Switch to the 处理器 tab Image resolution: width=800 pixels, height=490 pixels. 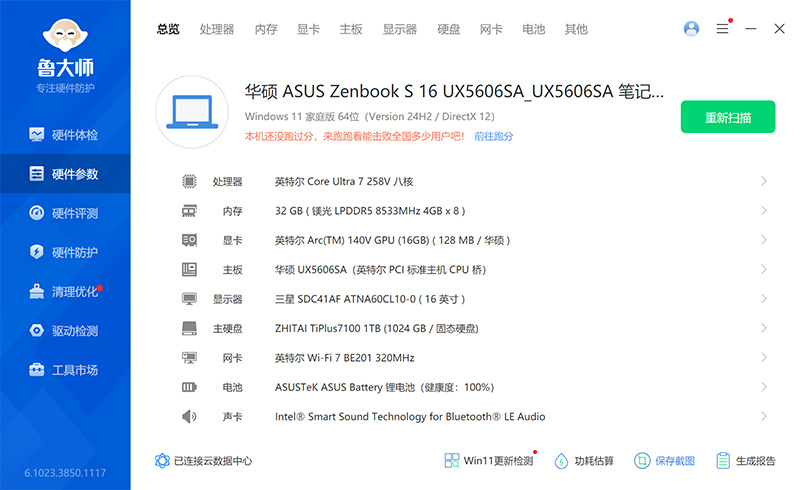[217, 30]
